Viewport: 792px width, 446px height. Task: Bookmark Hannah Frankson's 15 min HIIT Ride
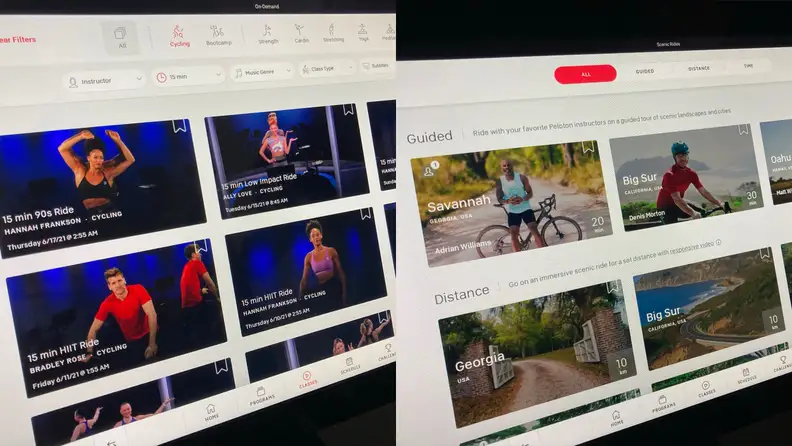[366, 213]
